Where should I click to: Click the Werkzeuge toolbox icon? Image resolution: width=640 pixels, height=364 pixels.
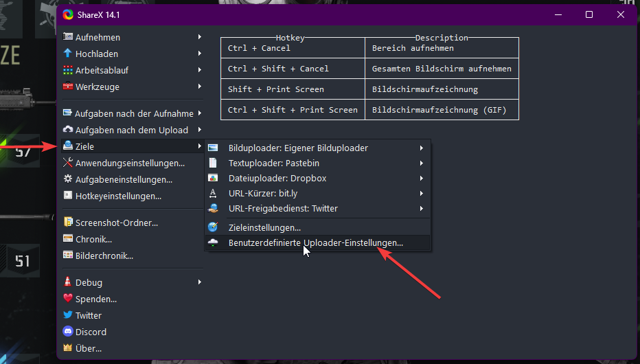click(x=68, y=87)
